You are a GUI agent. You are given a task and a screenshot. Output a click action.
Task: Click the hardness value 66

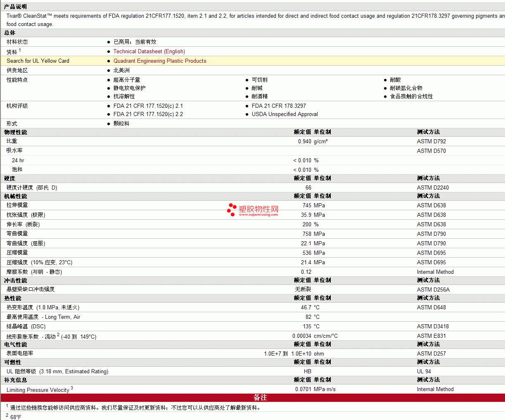coord(308,187)
